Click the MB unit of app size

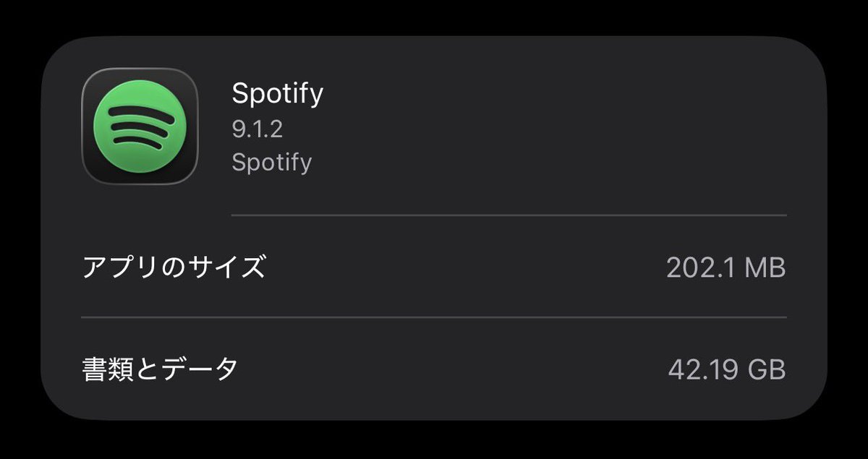[765, 267]
